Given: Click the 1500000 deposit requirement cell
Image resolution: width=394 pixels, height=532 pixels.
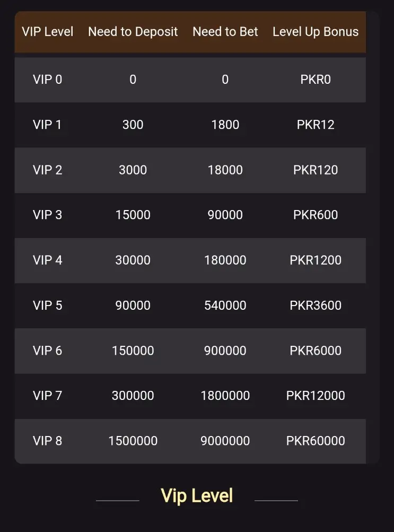Looking at the screenshot, I should click(x=133, y=441).
